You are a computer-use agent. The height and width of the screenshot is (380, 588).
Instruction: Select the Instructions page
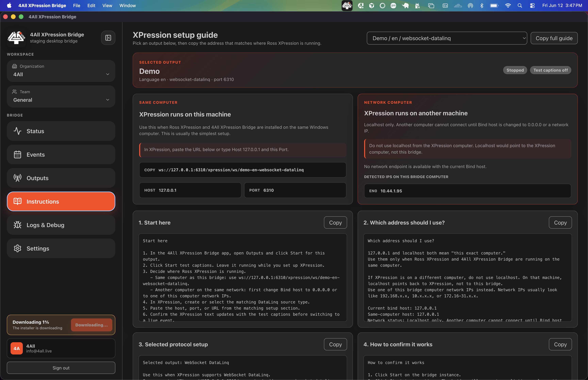[61, 201]
